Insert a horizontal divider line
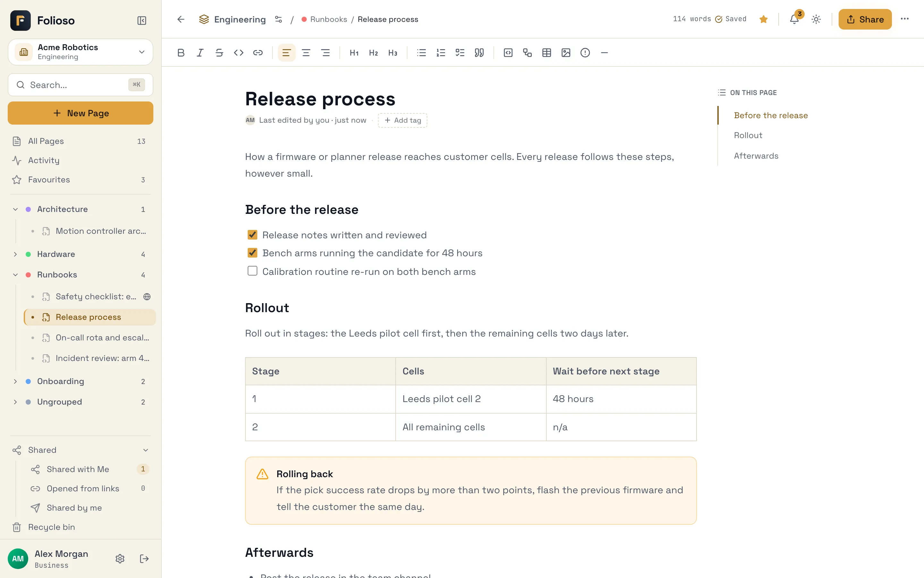 pyautogui.click(x=604, y=53)
